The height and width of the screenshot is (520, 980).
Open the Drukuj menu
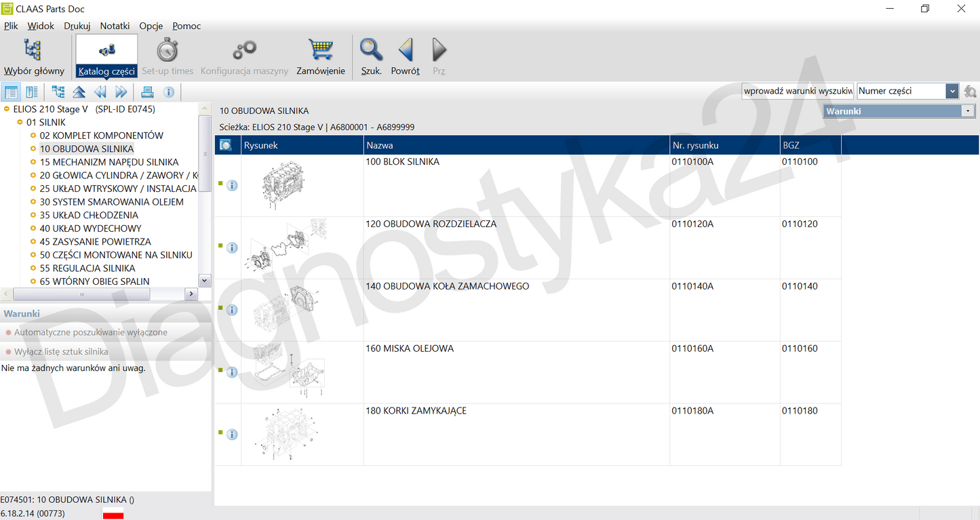click(77, 26)
